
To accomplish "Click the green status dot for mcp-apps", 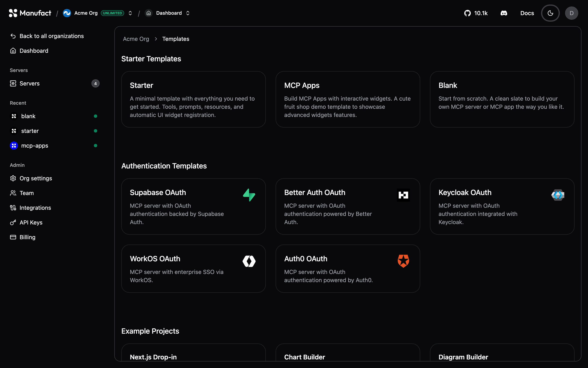I will [x=96, y=146].
